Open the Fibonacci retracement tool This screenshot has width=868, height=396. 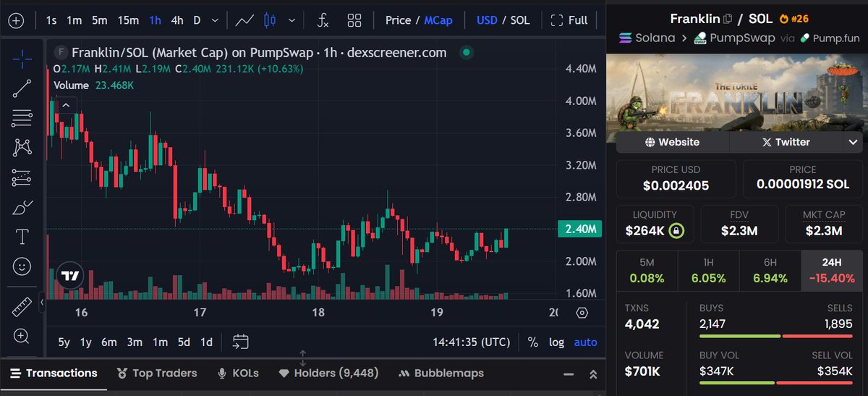coord(22,118)
